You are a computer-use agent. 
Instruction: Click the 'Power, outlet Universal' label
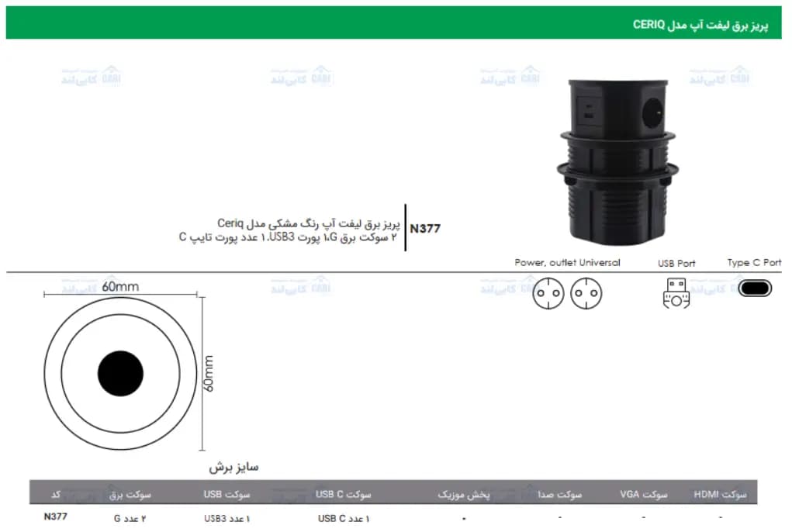point(567,262)
